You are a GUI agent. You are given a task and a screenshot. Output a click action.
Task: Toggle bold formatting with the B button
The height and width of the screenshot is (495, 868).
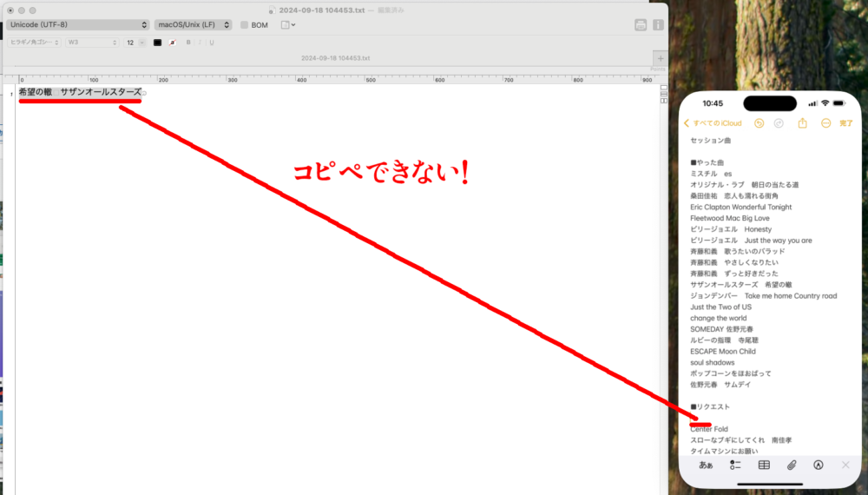[188, 42]
